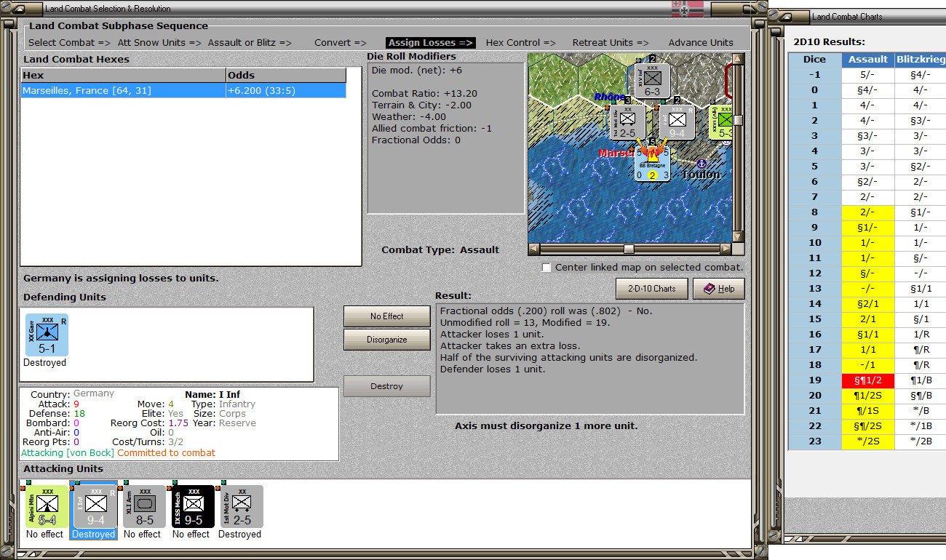Click the Dice value 8 in the charts
This screenshot has height=560, width=946.
click(x=815, y=212)
